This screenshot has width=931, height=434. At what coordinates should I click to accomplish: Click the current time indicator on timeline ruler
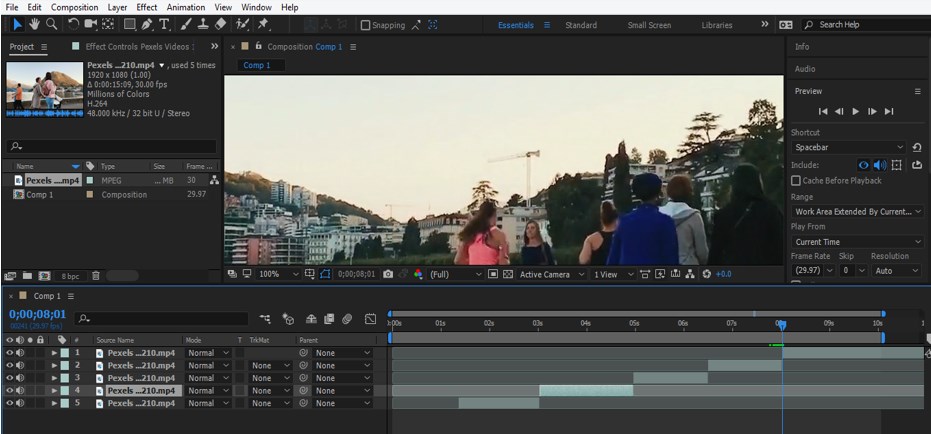pyautogui.click(x=782, y=325)
